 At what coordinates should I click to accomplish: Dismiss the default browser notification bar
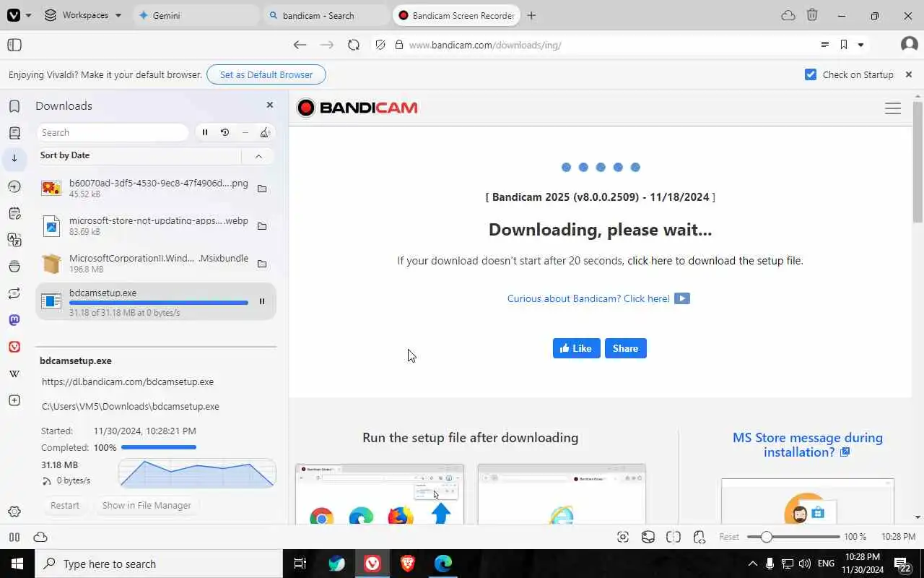coord(909,74)
